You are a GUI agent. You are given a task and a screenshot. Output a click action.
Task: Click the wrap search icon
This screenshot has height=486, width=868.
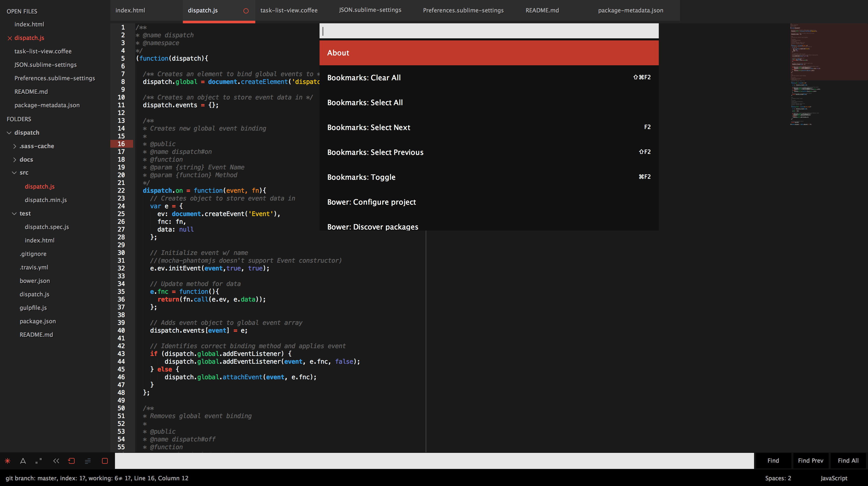71,461
